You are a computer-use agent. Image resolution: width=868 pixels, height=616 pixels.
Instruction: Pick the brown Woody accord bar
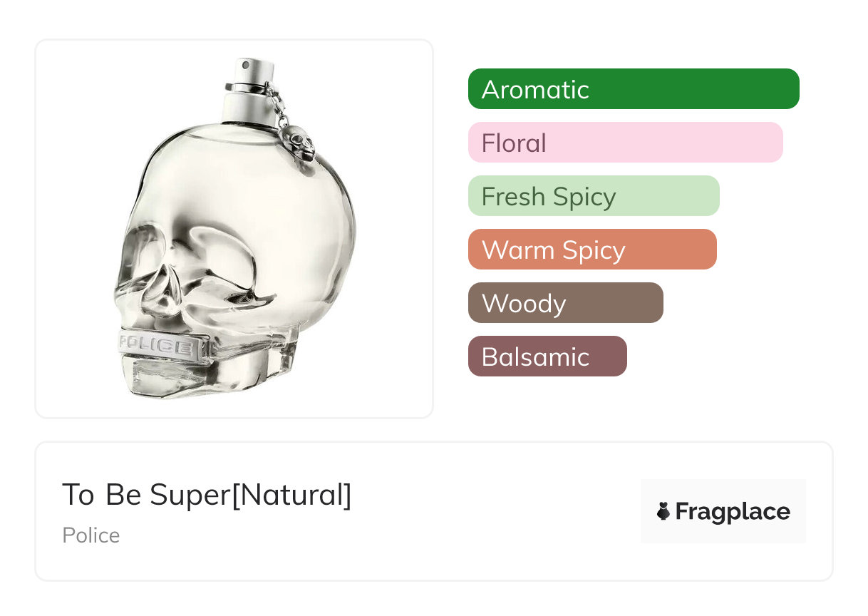(565, 303)
